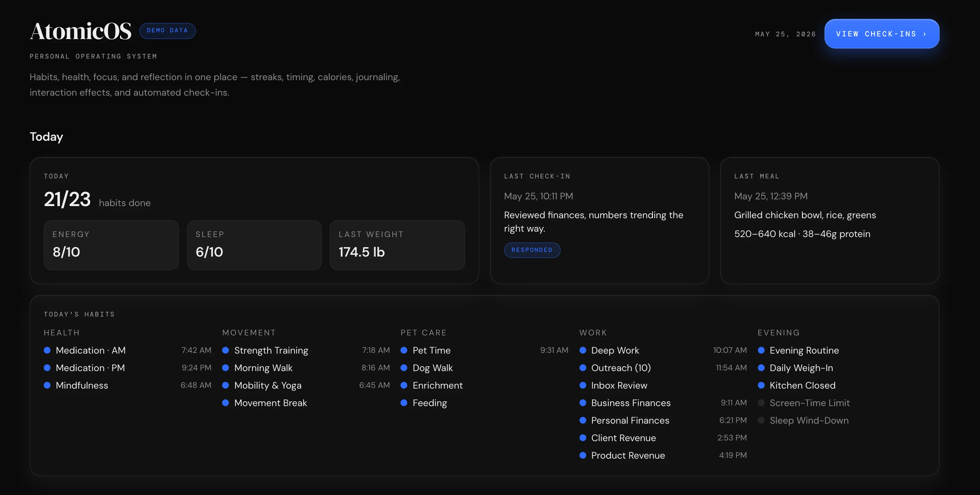The width and height of the screenshot is (980, 495).
Task: Click the Client Revenue status dot
Action: coord(583,438)
